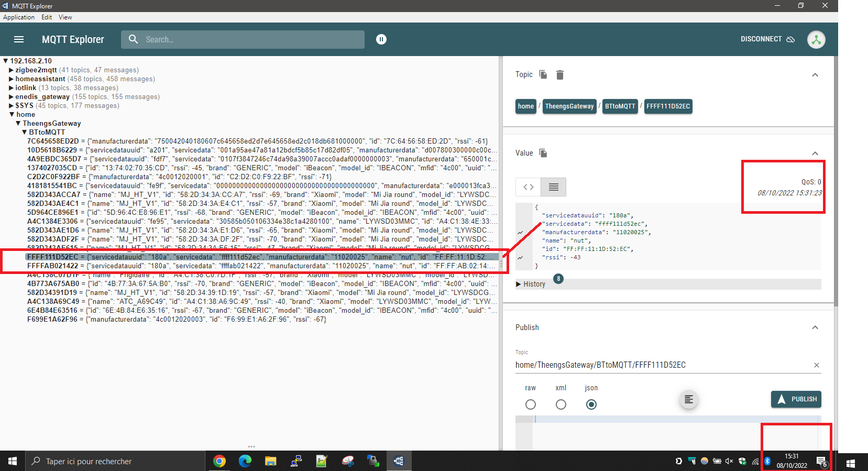Clear the publish topic field
Image resolution: width=868 pixels, height=471 pixels.
pyautogui.click(x=816, y=365)
